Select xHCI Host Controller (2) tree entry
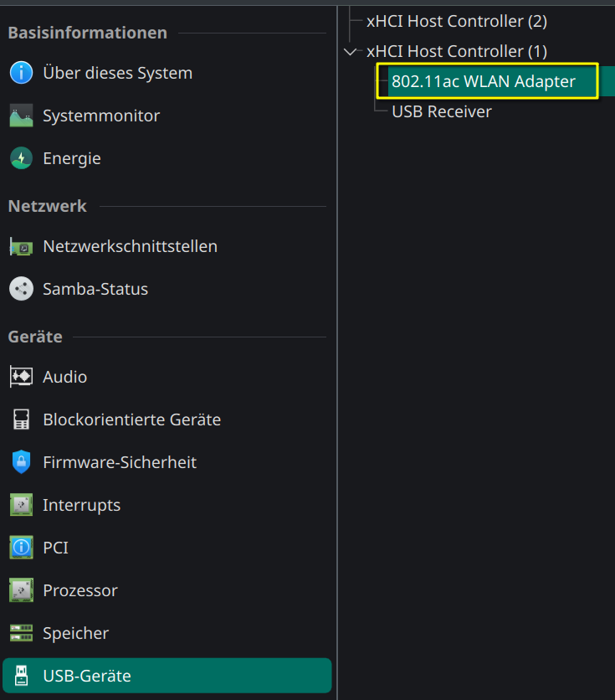Screen dimensions: 615x700 point(457,22)
